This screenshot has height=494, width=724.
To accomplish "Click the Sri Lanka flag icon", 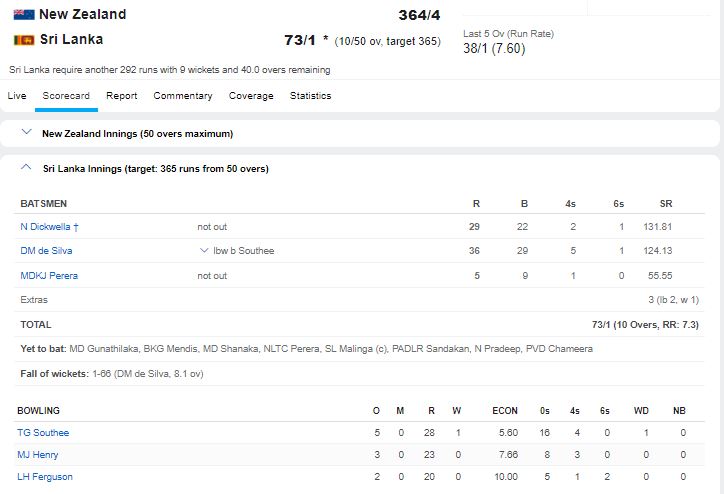I will (23, 40).
